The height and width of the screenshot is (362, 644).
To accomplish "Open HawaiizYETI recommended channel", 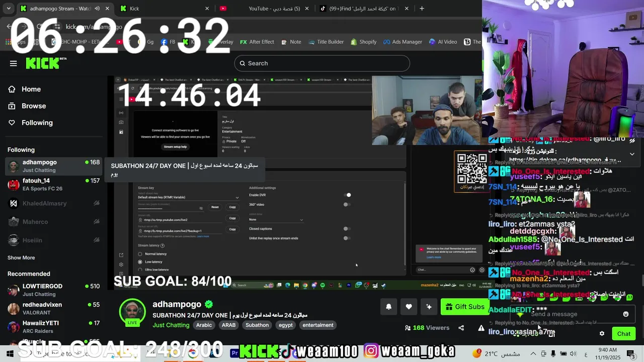I will pos(54,327).
